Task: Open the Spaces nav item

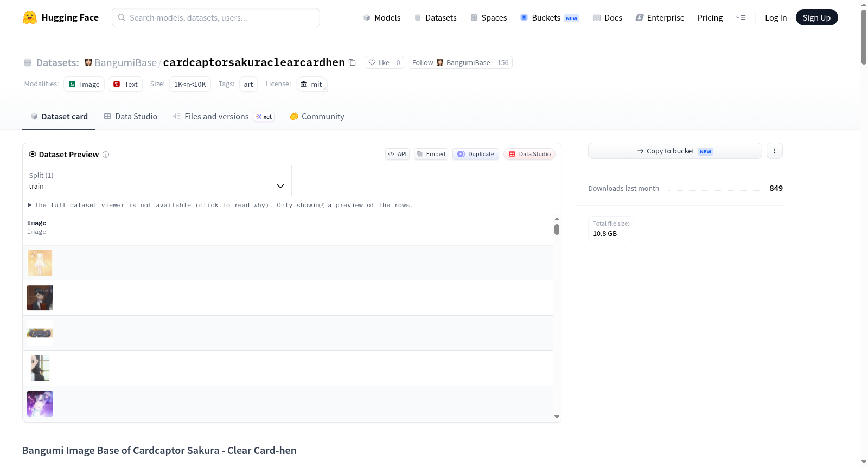Action: pos(489,17)
